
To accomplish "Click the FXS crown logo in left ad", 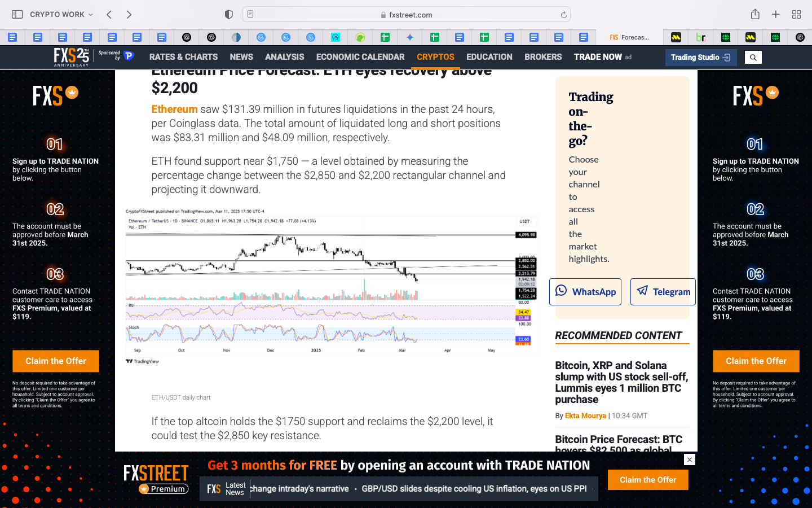I will point(55,95).
